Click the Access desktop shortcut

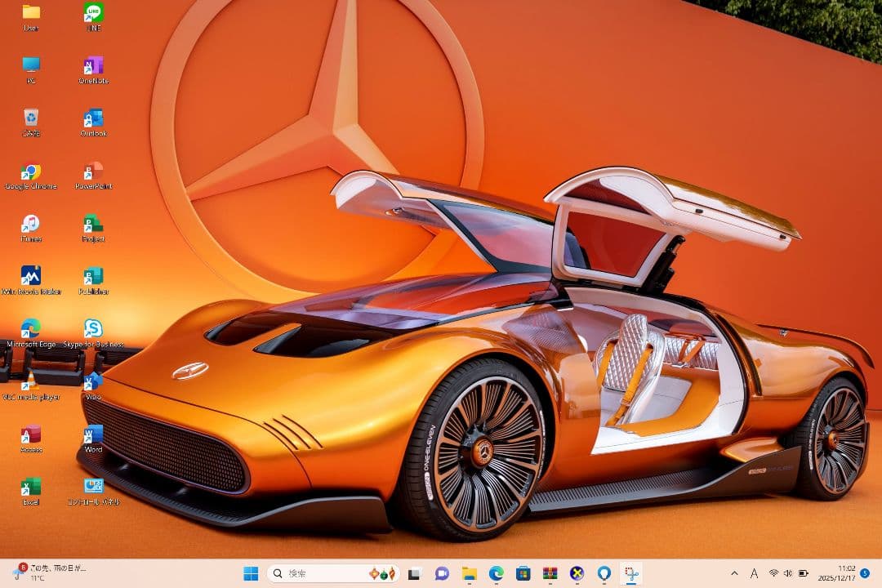click(x=30, y=435)
